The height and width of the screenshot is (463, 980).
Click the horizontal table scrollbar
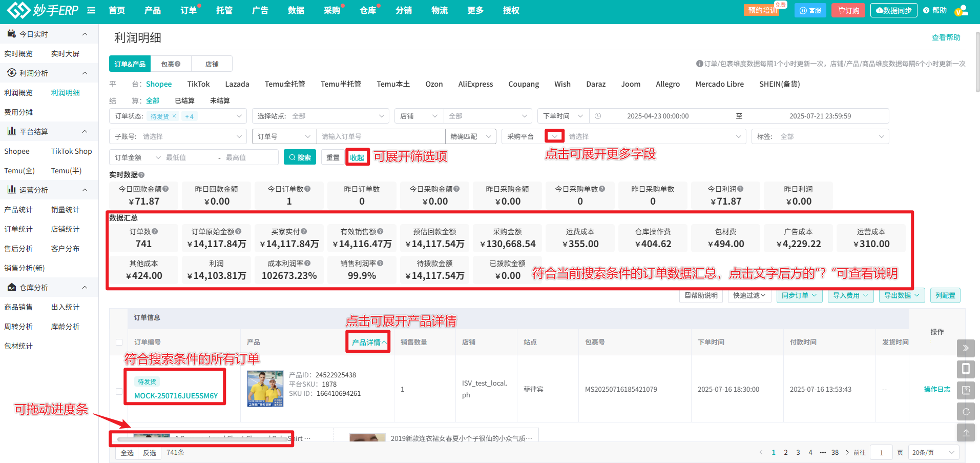tap(202, 439)
